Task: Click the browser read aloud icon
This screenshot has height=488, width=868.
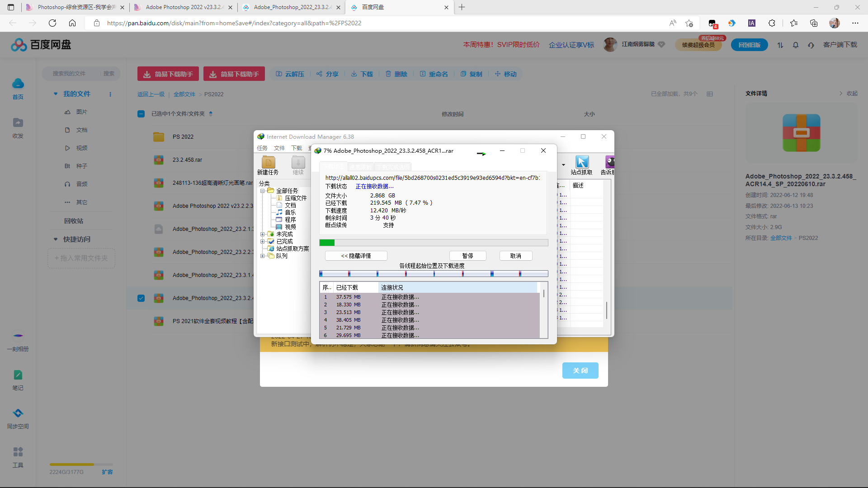Action: (673, 23)
